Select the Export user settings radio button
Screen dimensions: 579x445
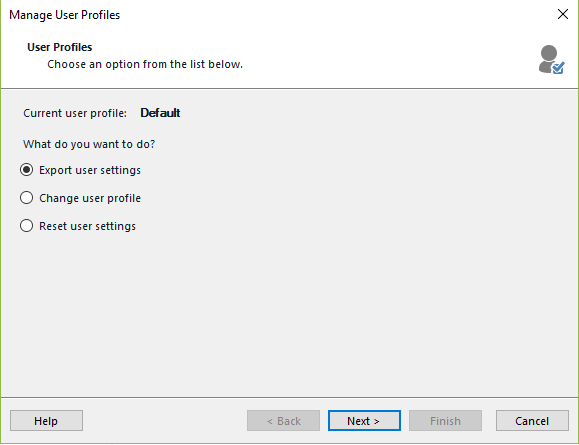click(x=27, y=170)
